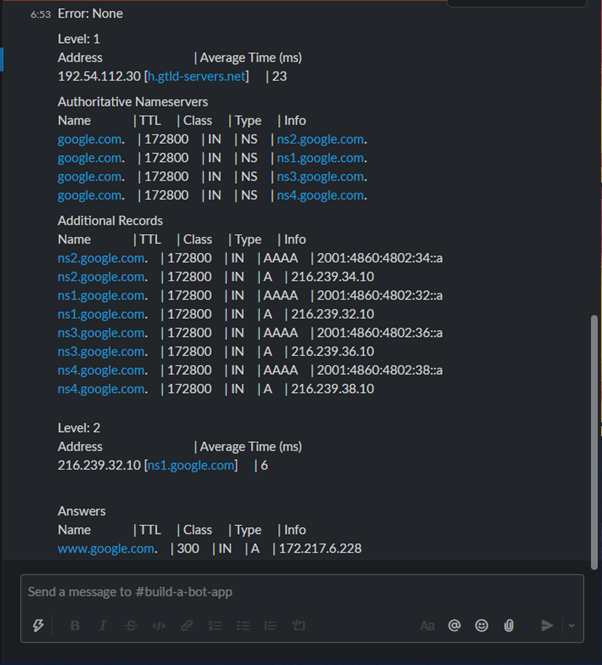
Task: Open ns1.google.com link under Level: 2 Address
Action: pos(191,465)
